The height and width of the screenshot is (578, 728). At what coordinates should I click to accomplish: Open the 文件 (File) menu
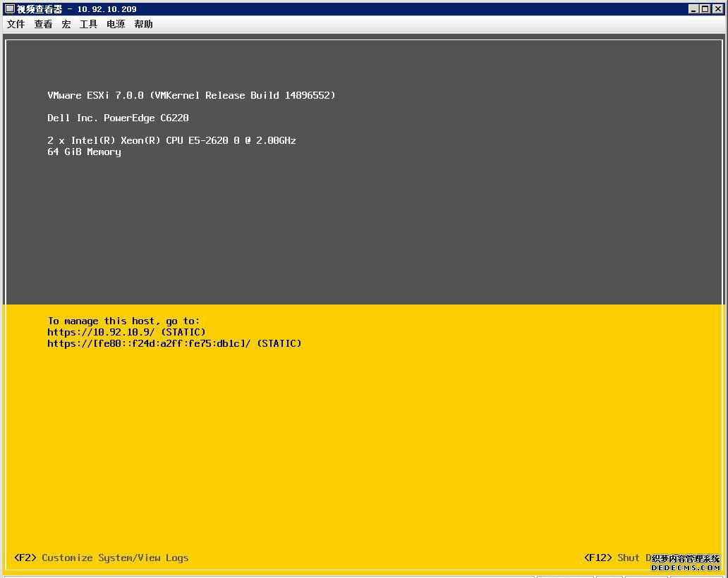point(16,24)
